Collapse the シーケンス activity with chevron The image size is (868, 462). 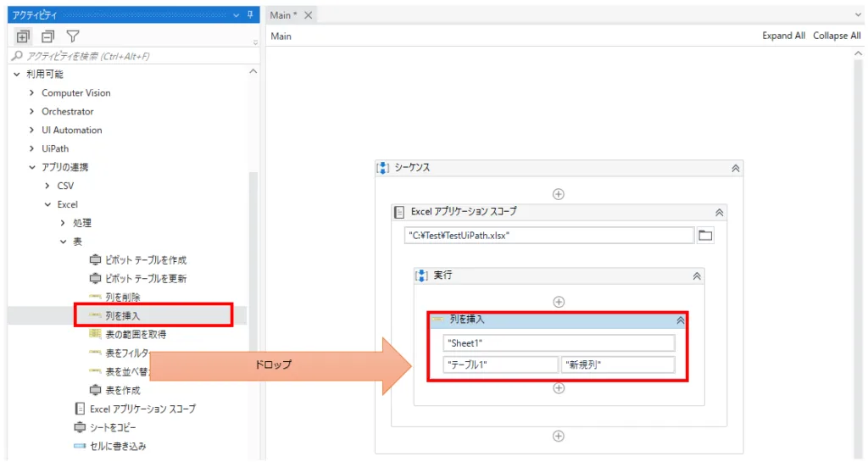pos(736,168)
